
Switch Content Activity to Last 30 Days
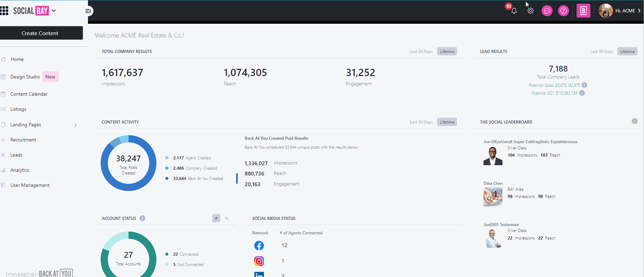coord(421,122)
